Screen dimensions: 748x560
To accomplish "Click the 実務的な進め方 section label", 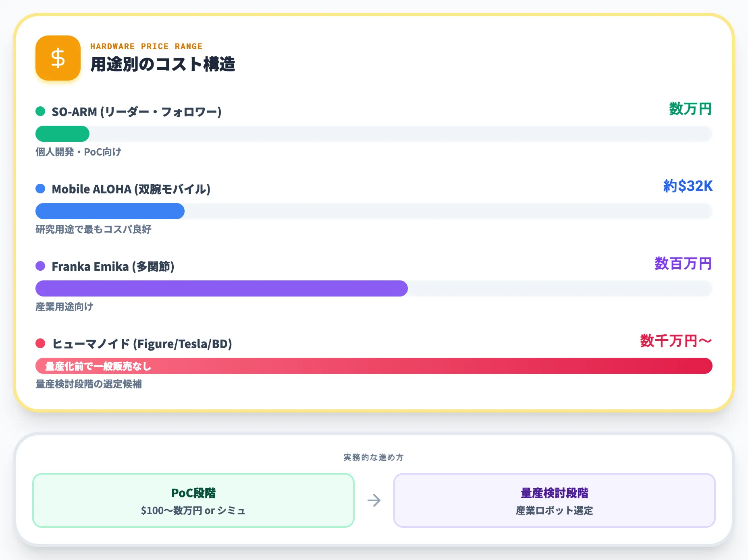I will click(374, 457).
